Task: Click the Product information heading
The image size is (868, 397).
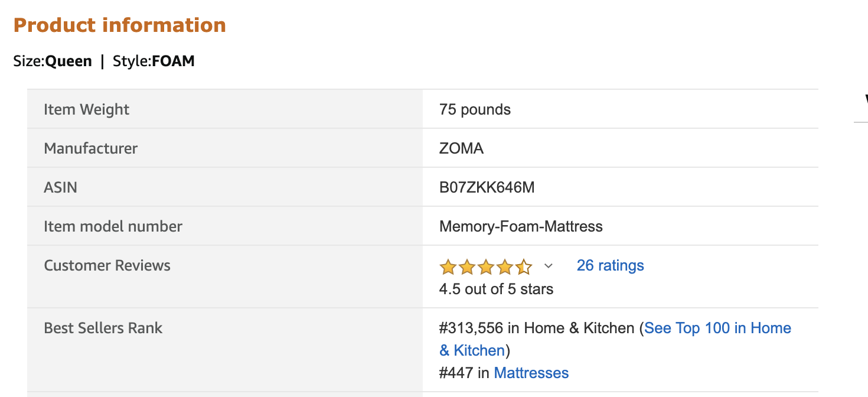Action: (120, 25)
